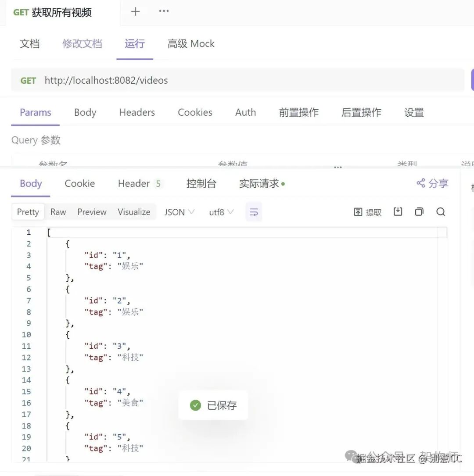474x476 pixels.
Task: Click the "id": "1" line
Action: pyautogui.click(x=107, y=255)
